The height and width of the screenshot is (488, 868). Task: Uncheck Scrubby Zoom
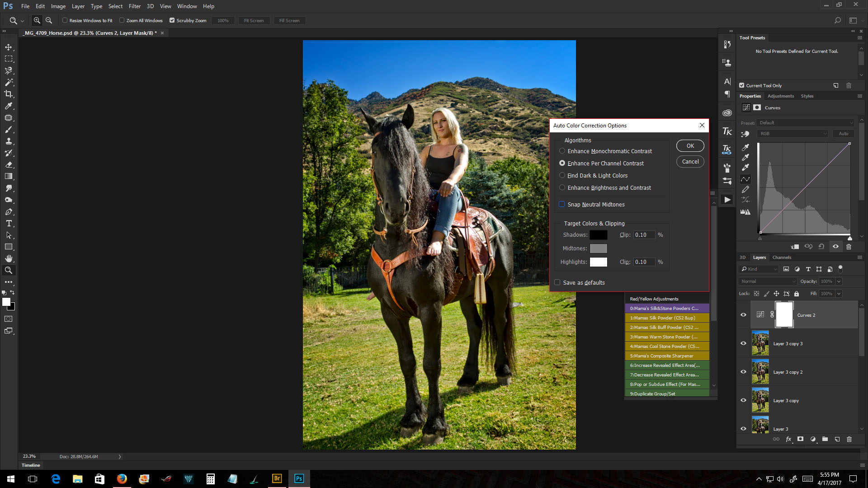point(172,20)
